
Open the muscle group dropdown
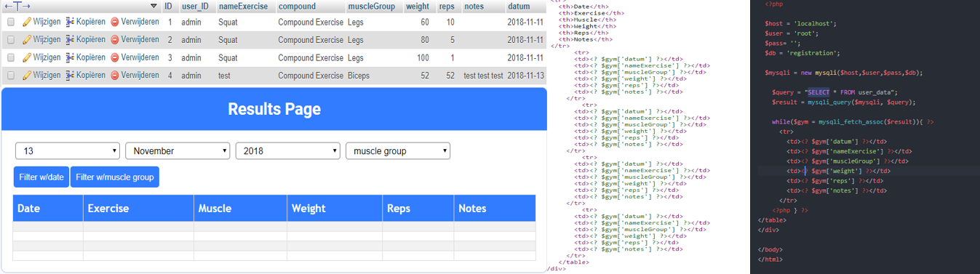point(398,150)
